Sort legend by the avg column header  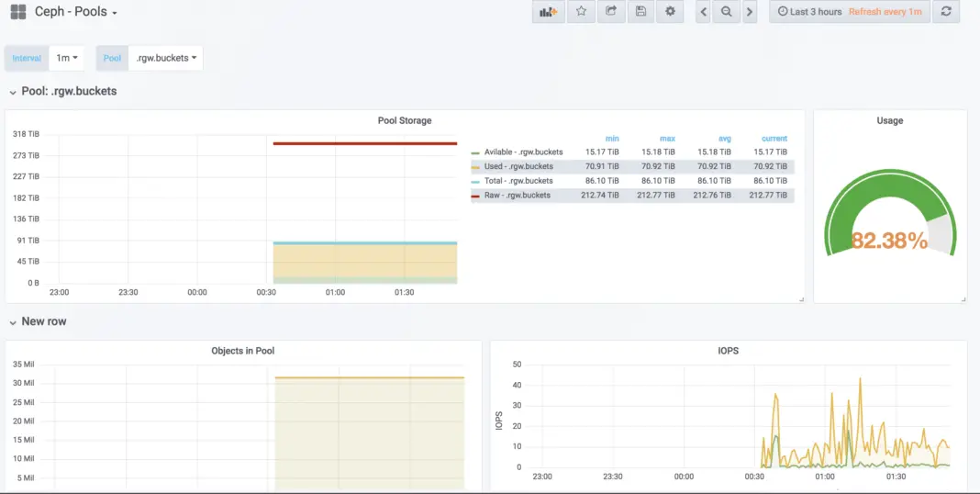click(x=725, y=139)
